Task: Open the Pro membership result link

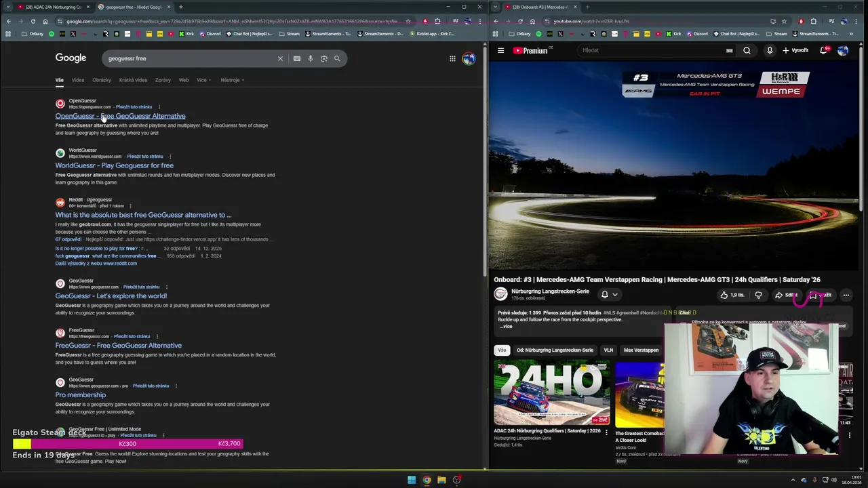Action: point(81,395)
